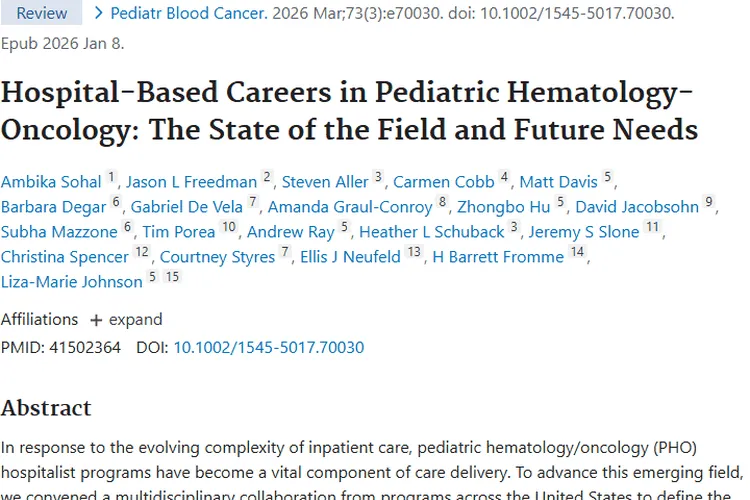Click affiliation superscript 1 after Ambika Sohal
The image size is (750, 500).
pyautogui.click(x=112, y=178)
